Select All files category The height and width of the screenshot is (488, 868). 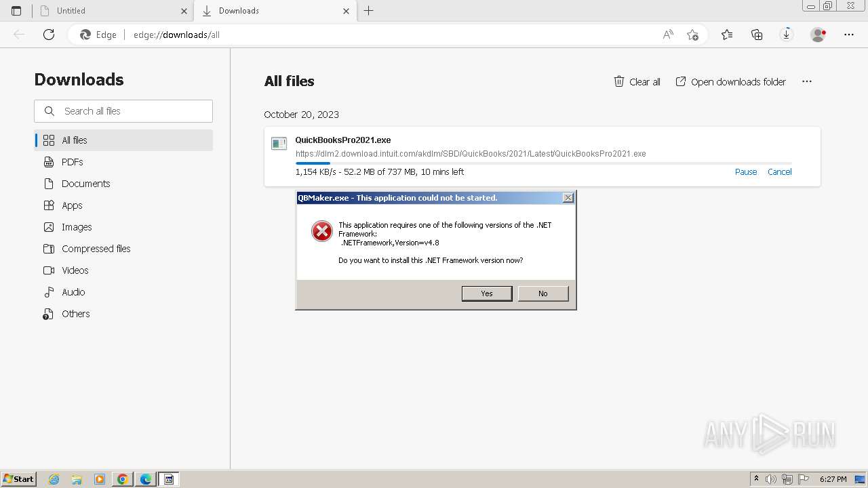(x=123, y=140)
